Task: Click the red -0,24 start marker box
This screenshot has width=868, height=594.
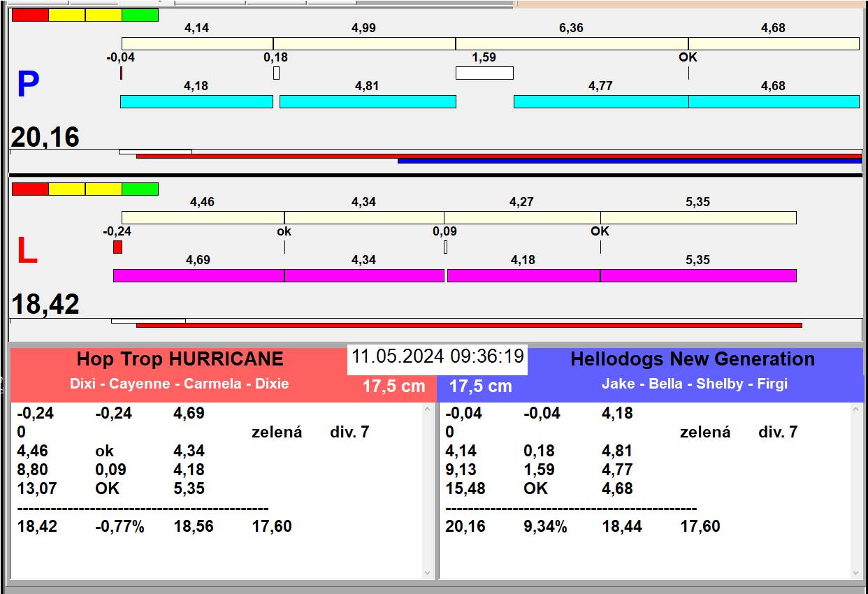Action: (x=117, y=247)
